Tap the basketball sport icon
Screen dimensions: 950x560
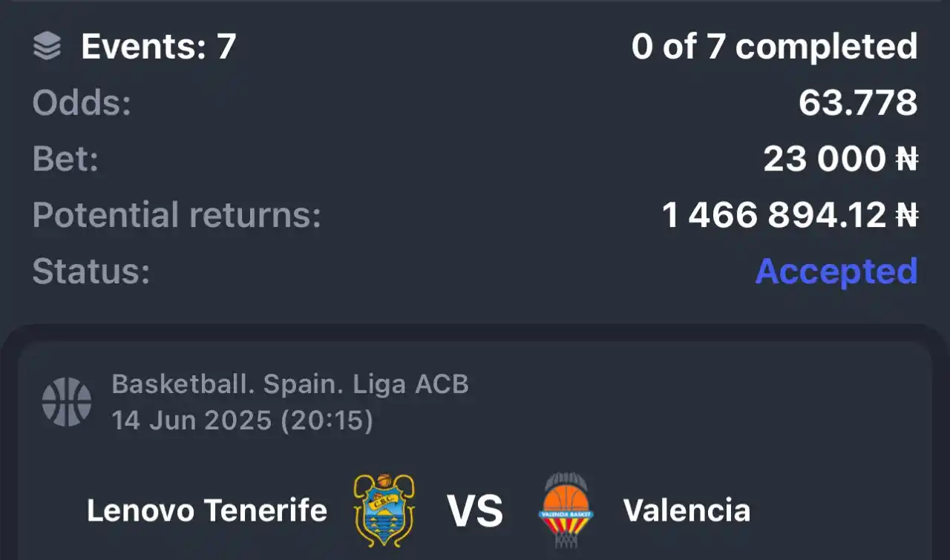click(x=67, y=402)
